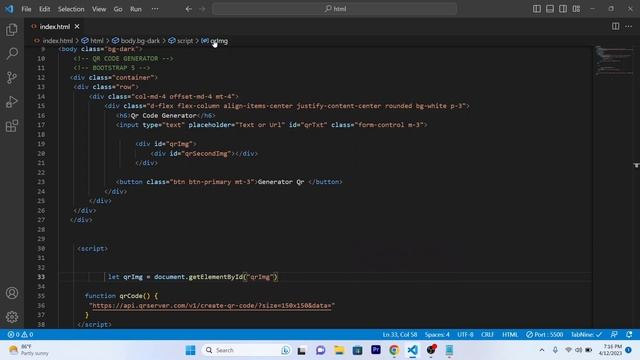Viewport: 640px width, 360px height.
Task: Open the Run menu
Action: (136, 9)
